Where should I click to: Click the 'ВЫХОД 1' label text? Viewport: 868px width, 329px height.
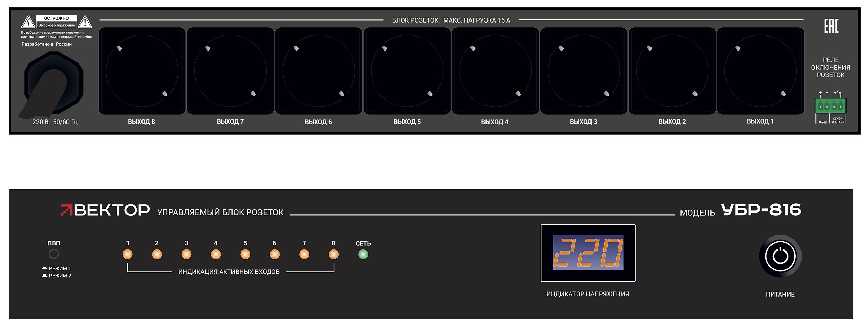pyautogui.click(x=760, y=121)
